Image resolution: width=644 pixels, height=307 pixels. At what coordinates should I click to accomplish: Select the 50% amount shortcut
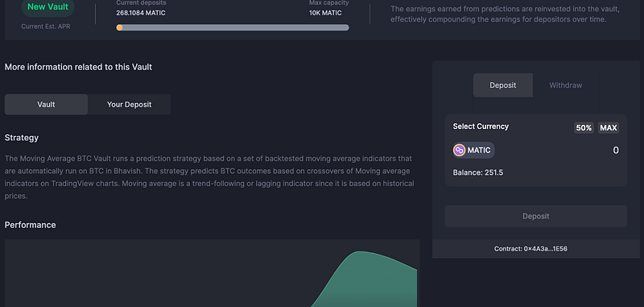pos(584,128)
